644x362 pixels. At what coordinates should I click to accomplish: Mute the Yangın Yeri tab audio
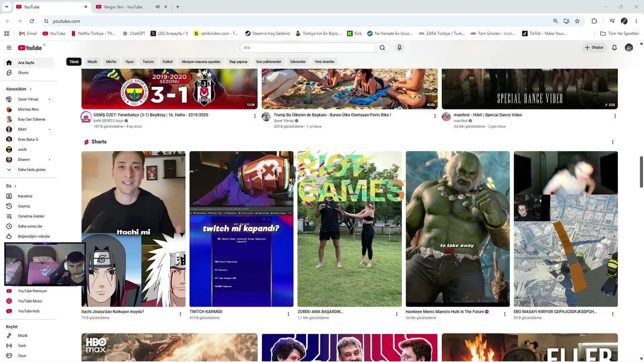click(157, 7)
